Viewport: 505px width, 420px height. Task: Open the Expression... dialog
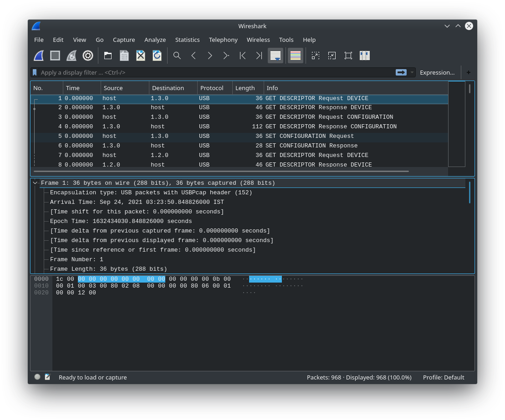click(x=437, y=72)
